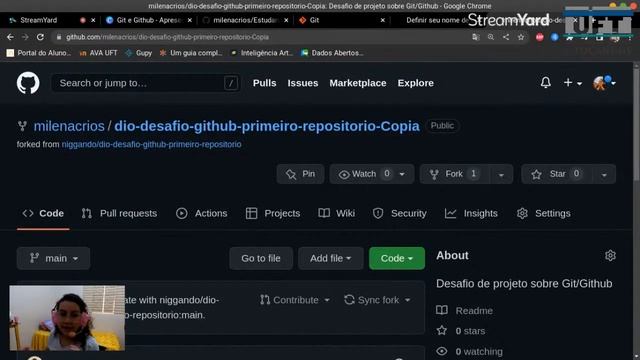Open Dados Abertos bookmark
This screenshot has width=640, height=360.
point(332,53)
